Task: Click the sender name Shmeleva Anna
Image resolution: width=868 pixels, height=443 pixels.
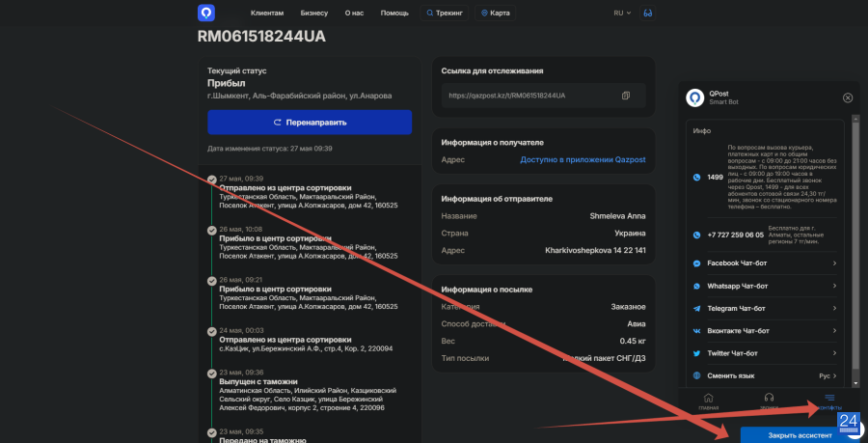Action: coord(618,216)
